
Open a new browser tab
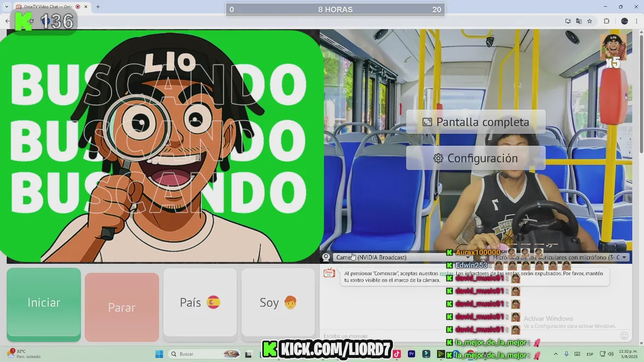click(x=98, y=7)
